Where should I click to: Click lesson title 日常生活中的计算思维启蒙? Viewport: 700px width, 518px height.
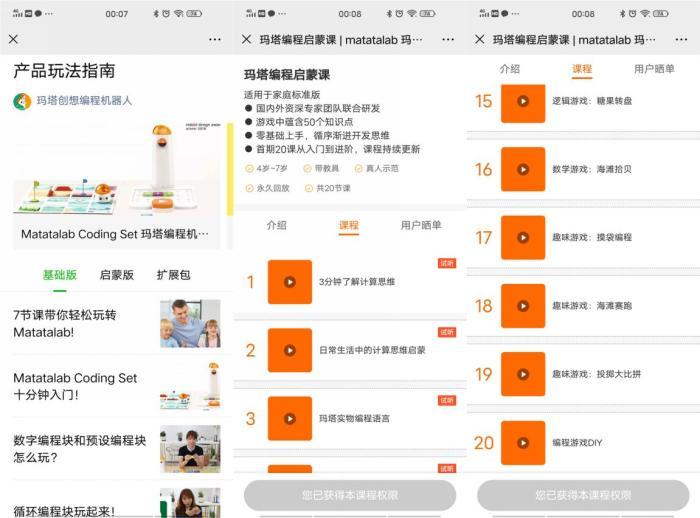[x=372, y=350]
